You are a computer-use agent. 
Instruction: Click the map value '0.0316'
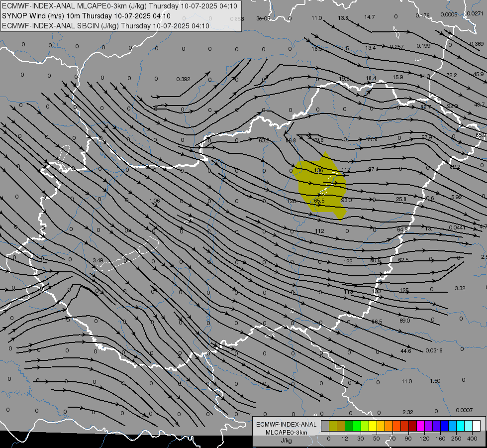(434, 350)
